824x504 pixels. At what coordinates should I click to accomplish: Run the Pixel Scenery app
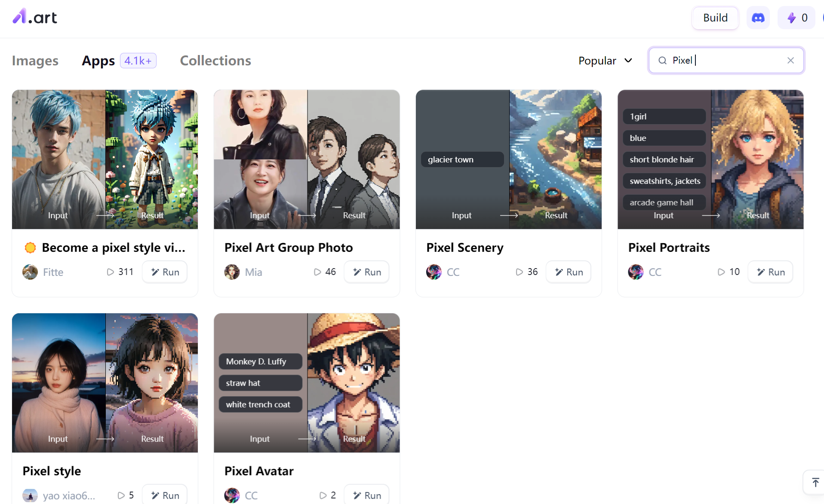coord(569,272)
